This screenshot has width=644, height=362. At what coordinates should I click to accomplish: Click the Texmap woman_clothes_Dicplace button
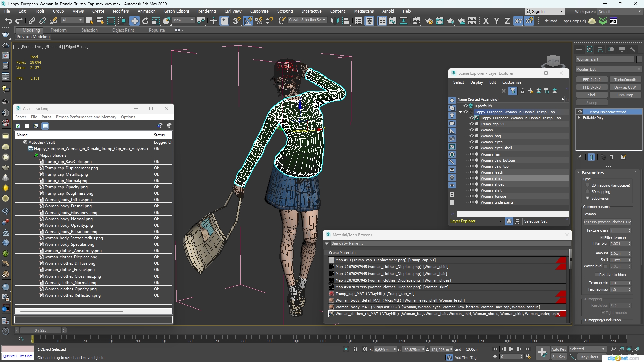(x=607, y=222)
